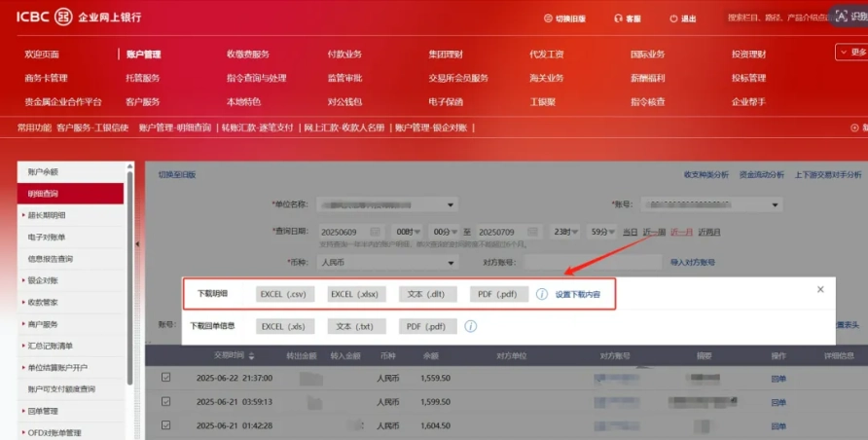Download details as PDF in 下载明细 row
The image size is (868, 440).
click(499, 294)
